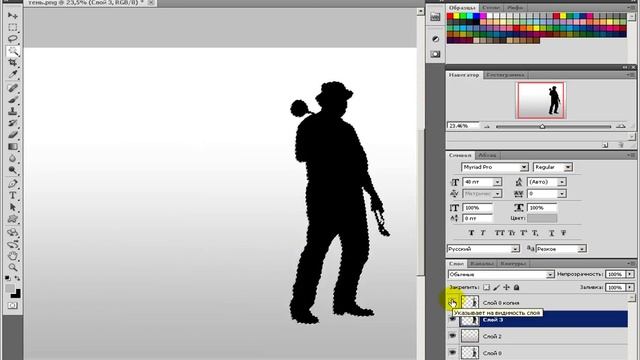Screen dimensions: 640x360
Task: Open the tracking value dropdown
Action: [x=562, y=194]
